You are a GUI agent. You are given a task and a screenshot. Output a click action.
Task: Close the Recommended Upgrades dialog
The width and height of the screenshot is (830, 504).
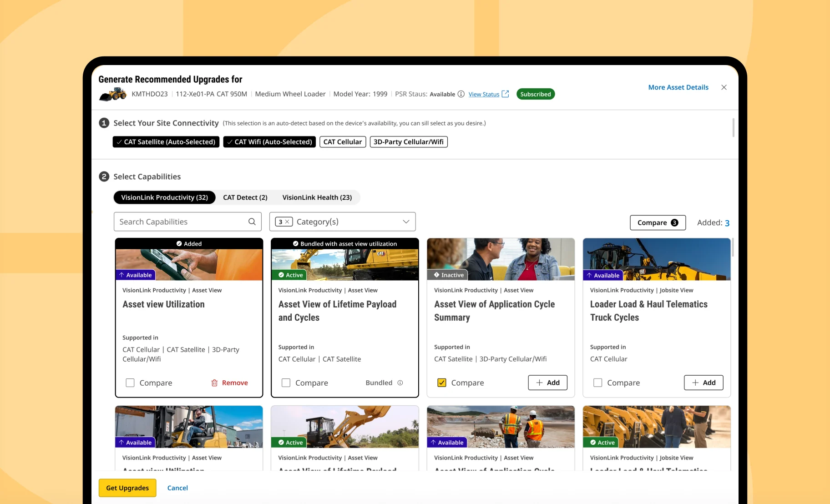click(724, 87)
